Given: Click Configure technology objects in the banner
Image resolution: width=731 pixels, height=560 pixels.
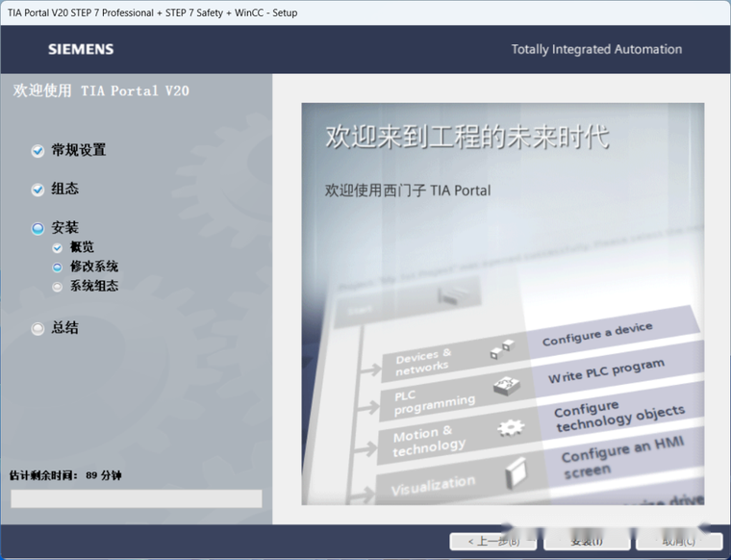Looking at the screenshot, I should 619,417.
